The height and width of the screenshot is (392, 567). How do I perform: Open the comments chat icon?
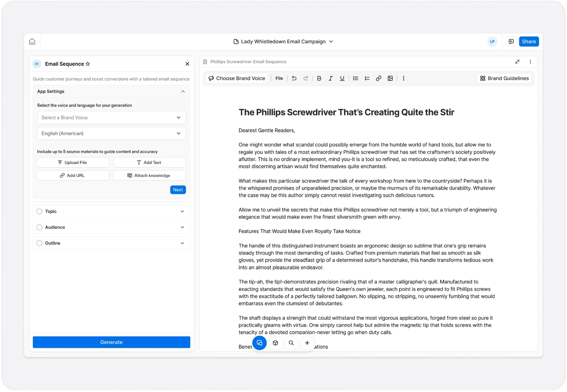tap(511, 41)
